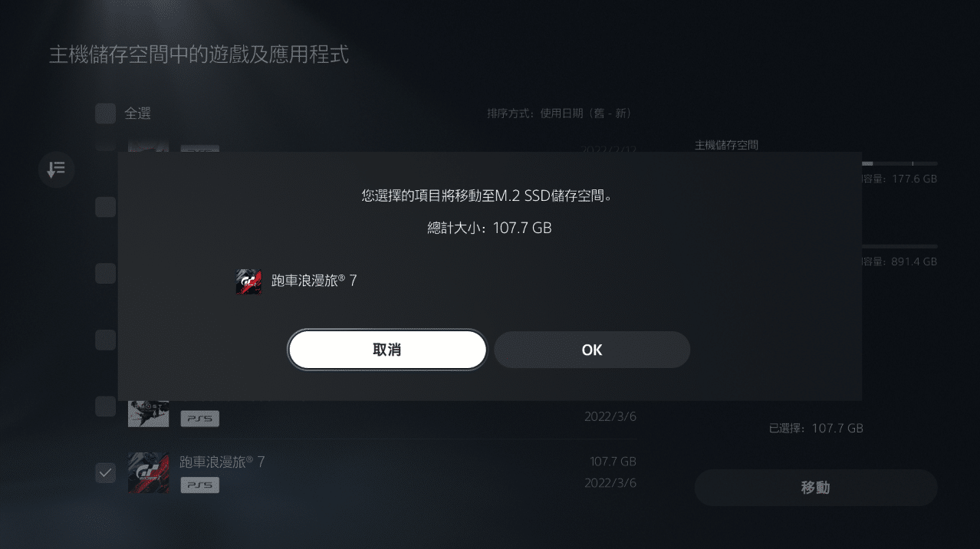Click the sort order icon on left
This screenshot has width=980, height=549.
point(56,169)
